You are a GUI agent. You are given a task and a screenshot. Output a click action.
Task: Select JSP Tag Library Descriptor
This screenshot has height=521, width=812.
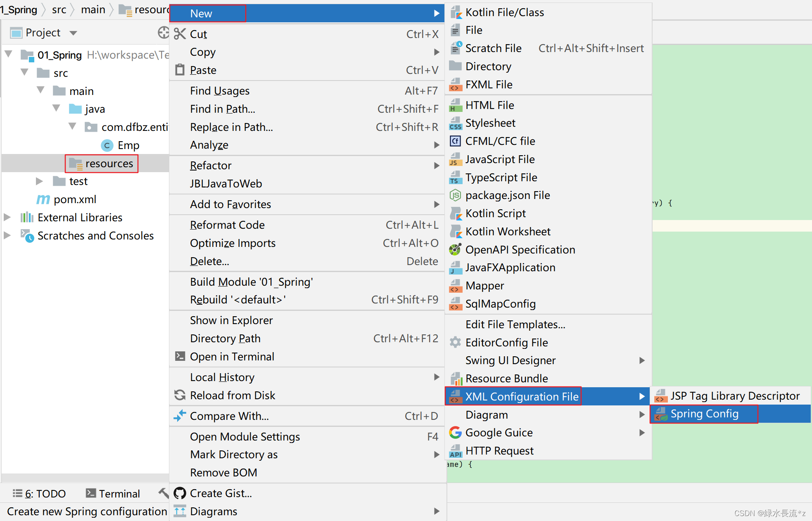tap(730, 396)
